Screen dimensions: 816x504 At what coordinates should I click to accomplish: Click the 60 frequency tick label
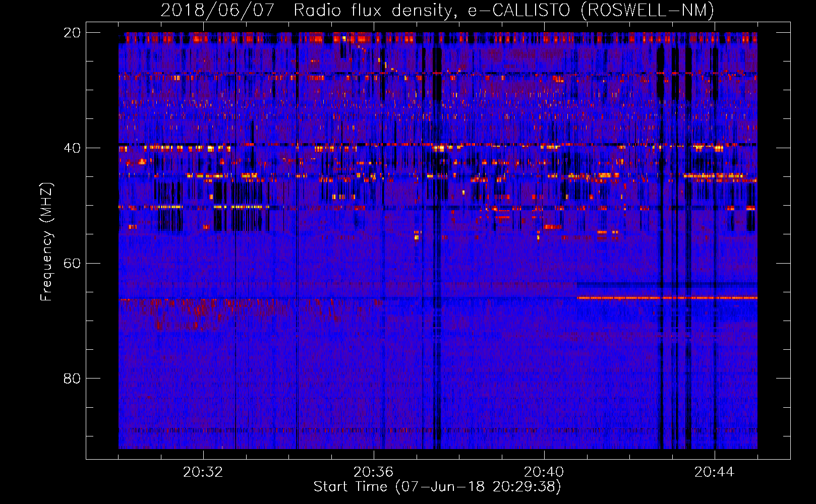tap(72, 264)
